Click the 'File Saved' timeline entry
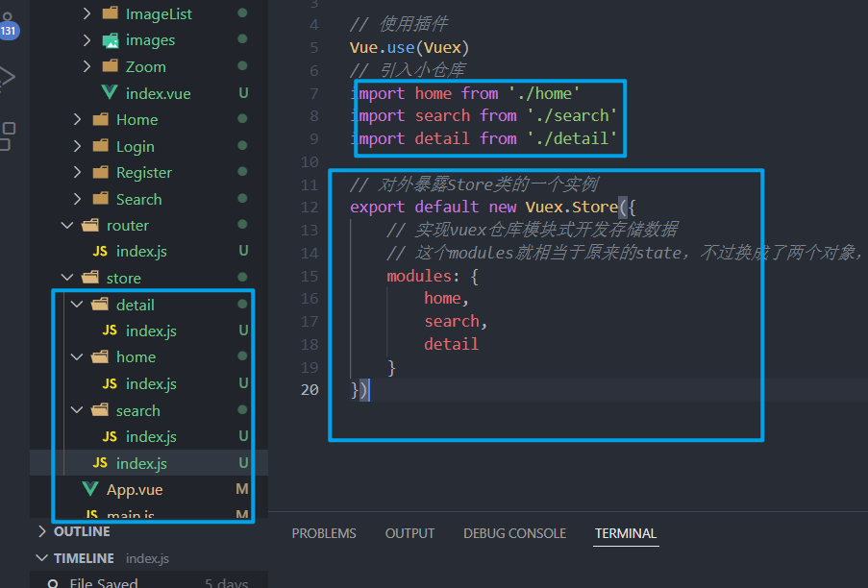This screenshot has width=868, height=588. (104, 583)
